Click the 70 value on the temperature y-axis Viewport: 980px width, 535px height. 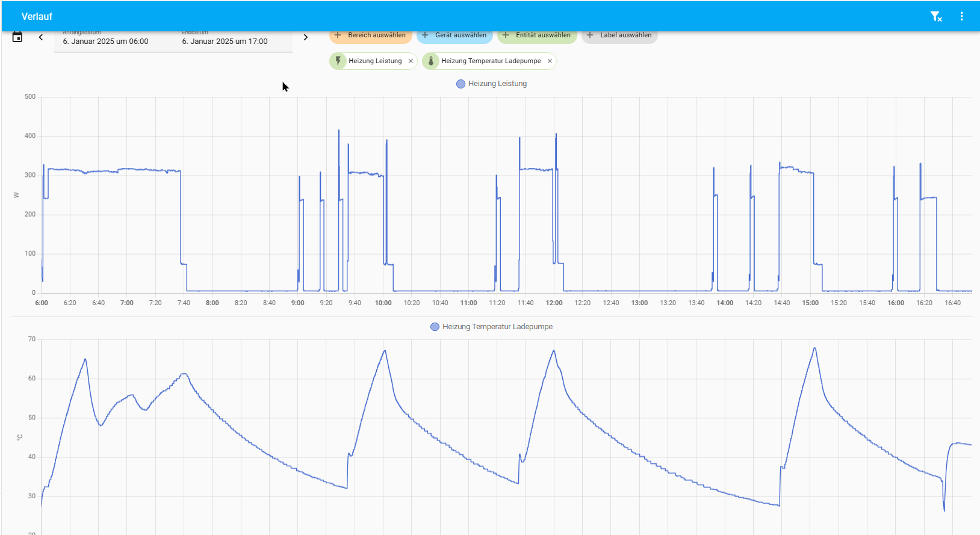pyautogui.click(x=32, y=339)
